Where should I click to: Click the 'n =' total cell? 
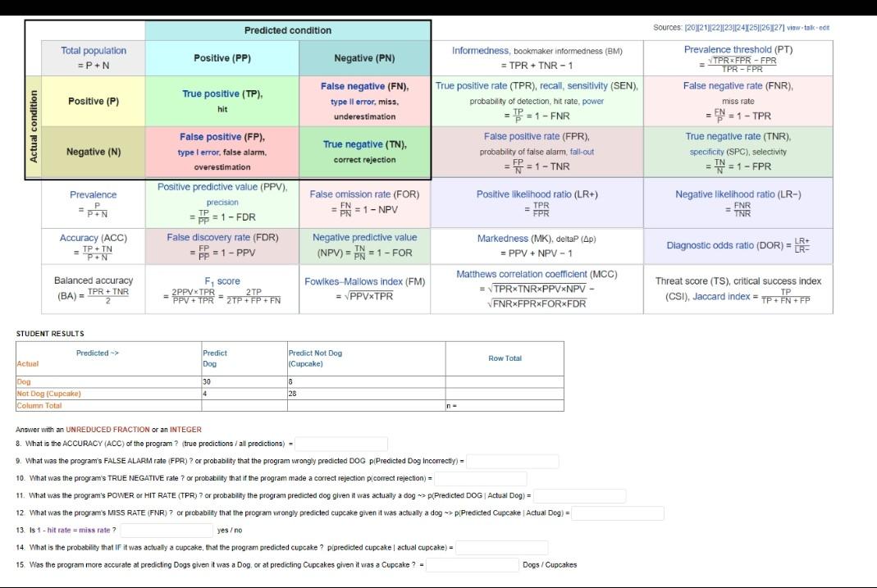[x=505, y=405]
